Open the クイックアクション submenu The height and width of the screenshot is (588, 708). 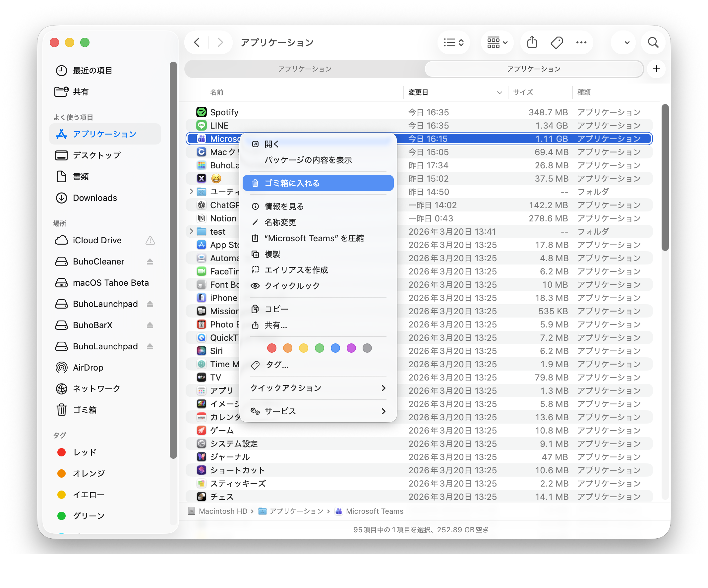[x=318, y=388]
